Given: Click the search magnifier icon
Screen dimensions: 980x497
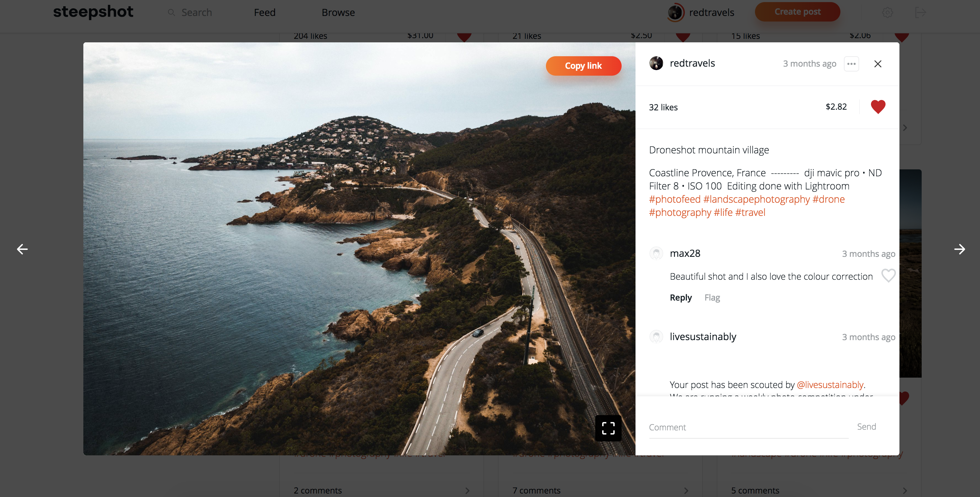Looking at the screenshot, I should pos(171,12).
